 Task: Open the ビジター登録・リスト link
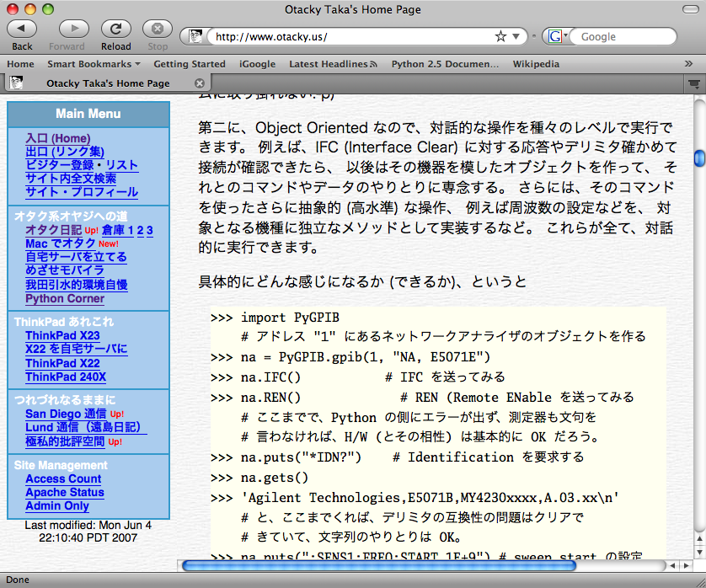click(x=82, y=165)
